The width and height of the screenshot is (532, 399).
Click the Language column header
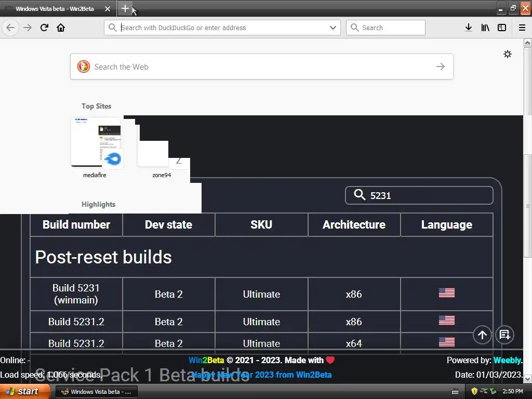(x=446, y=224)
